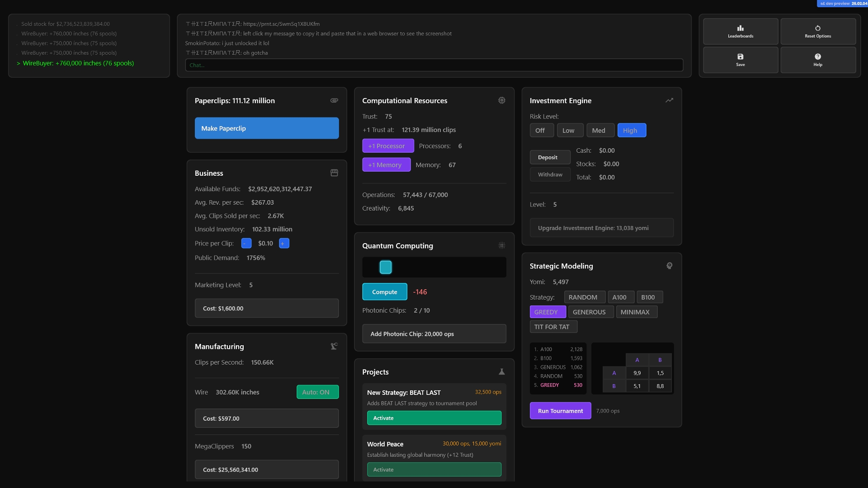Click the lightbulb icon in Strategic Modeling

(670, 266)
